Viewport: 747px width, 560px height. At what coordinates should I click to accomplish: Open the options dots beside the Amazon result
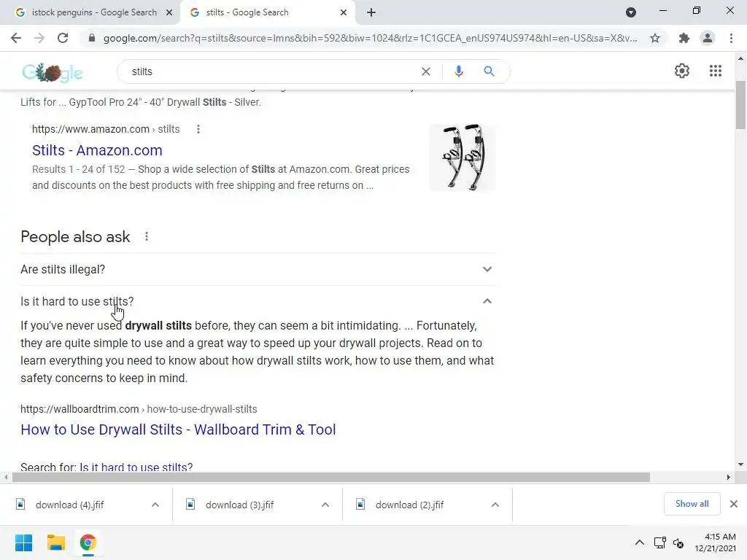click(198, 129)
